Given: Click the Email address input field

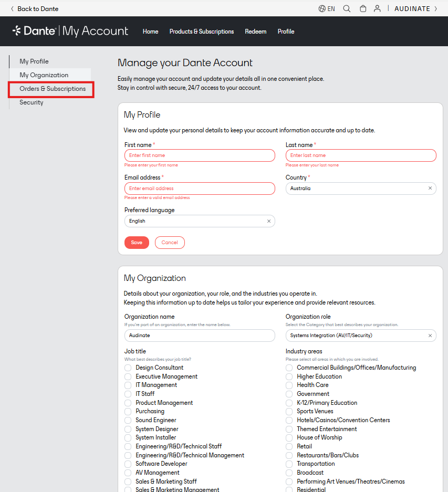Looking at the screenshot, I should coord(200,189).
